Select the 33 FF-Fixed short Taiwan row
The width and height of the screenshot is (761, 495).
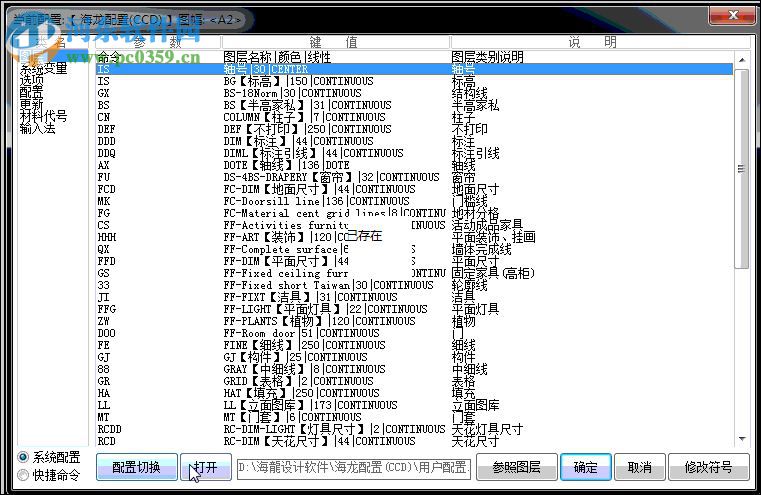click(414, 285)
